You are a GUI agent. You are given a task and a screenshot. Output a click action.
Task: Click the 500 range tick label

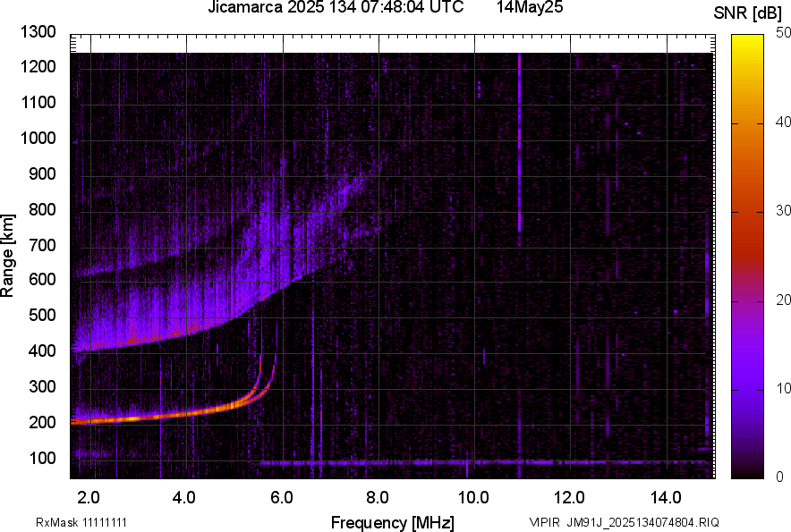42,315
